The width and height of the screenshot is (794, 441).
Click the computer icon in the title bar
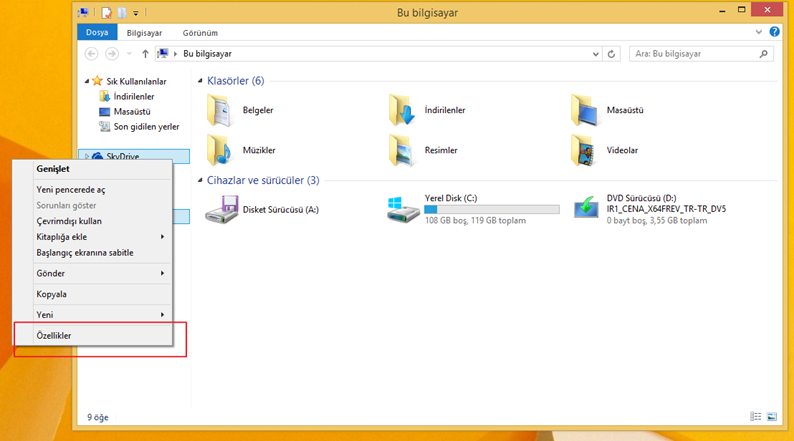[x=84, y=12]
